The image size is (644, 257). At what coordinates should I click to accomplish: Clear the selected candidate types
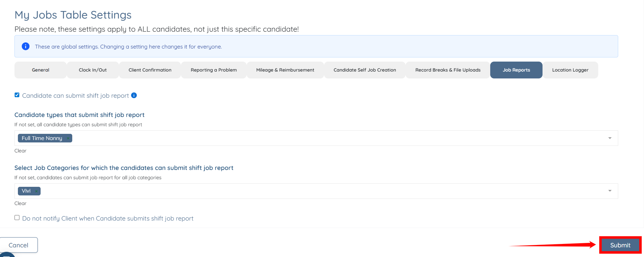20,151
